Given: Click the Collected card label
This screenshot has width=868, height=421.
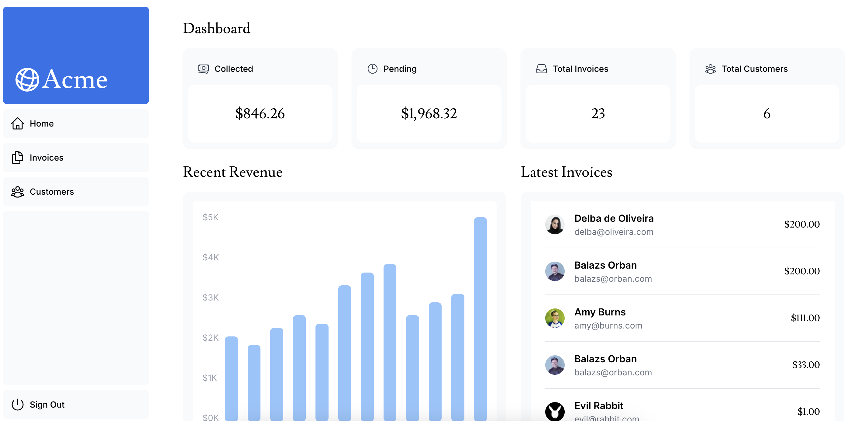Looking at the screenshot, I should (x=234, y=69).
